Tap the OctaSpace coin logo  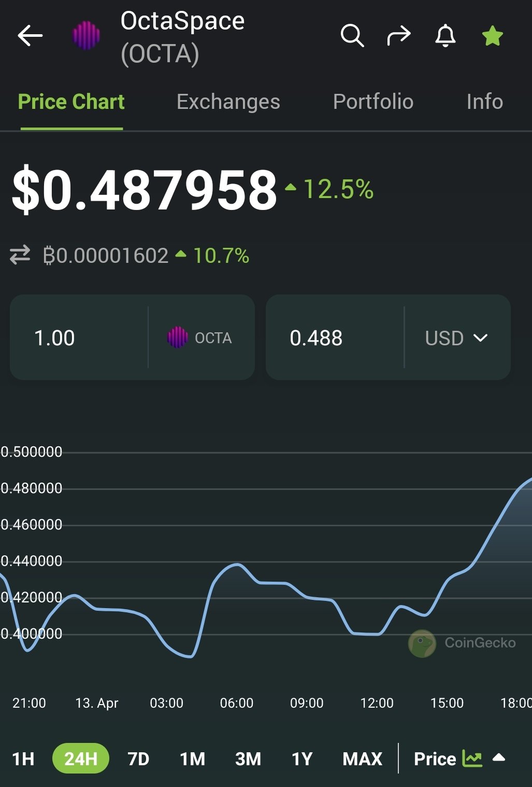87,36
